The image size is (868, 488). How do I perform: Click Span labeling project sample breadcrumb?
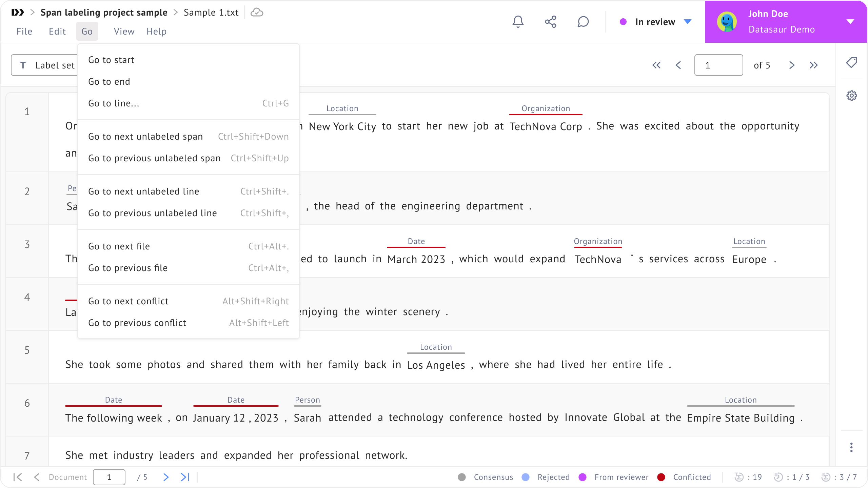(x=104, y=13)
